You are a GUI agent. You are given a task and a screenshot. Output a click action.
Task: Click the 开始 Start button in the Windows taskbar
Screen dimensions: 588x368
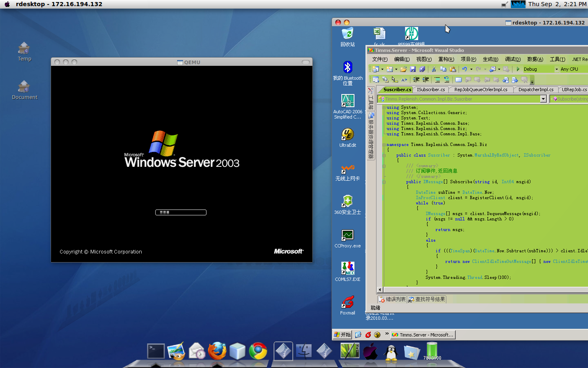pyautogui.click(x=342, y=334)
